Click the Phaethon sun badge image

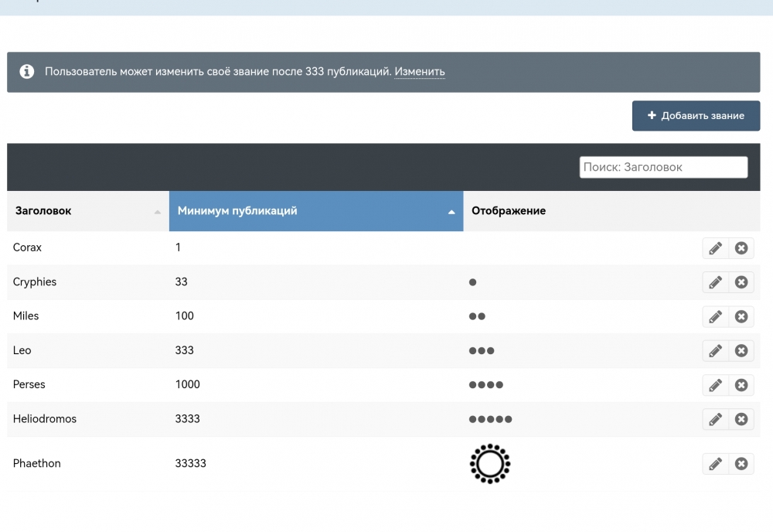click(490, 464)
